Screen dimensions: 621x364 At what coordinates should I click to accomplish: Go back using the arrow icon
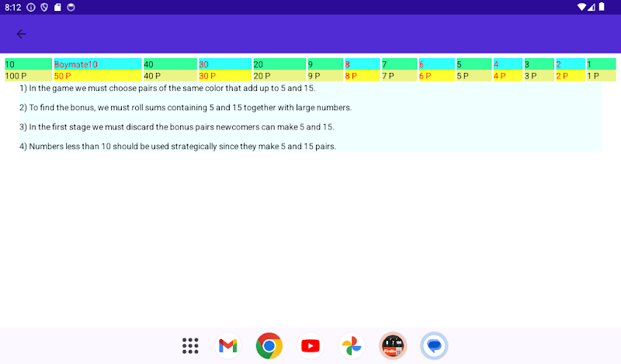21,33
